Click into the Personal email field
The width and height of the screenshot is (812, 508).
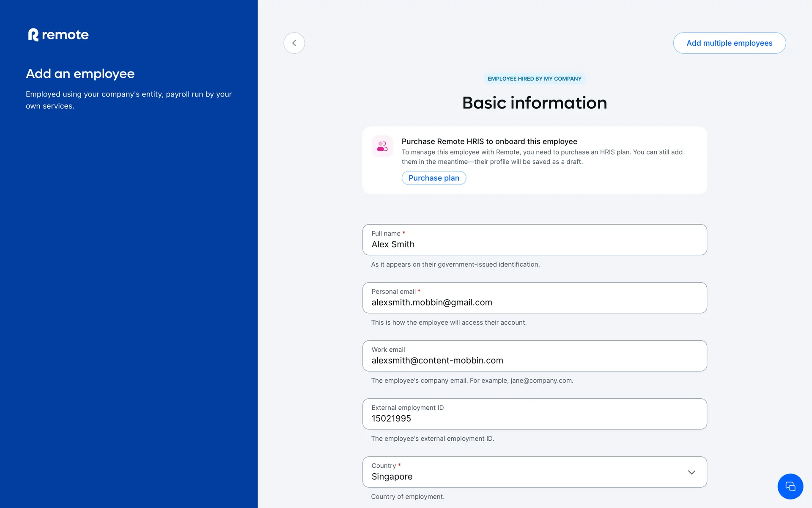[534, 302]
